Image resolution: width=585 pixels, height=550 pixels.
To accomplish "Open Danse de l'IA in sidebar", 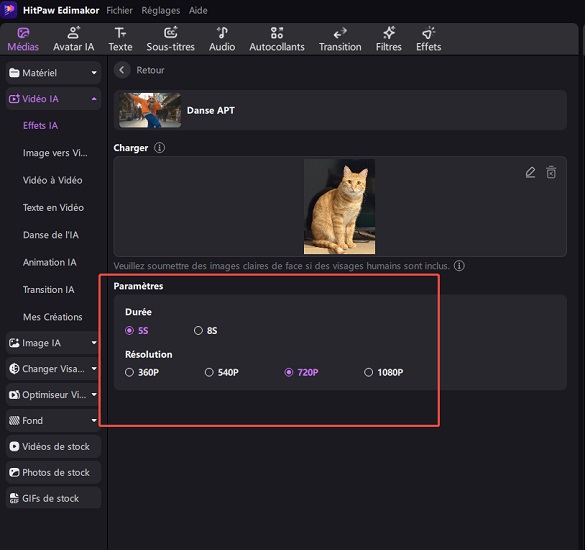I will 51,235.
